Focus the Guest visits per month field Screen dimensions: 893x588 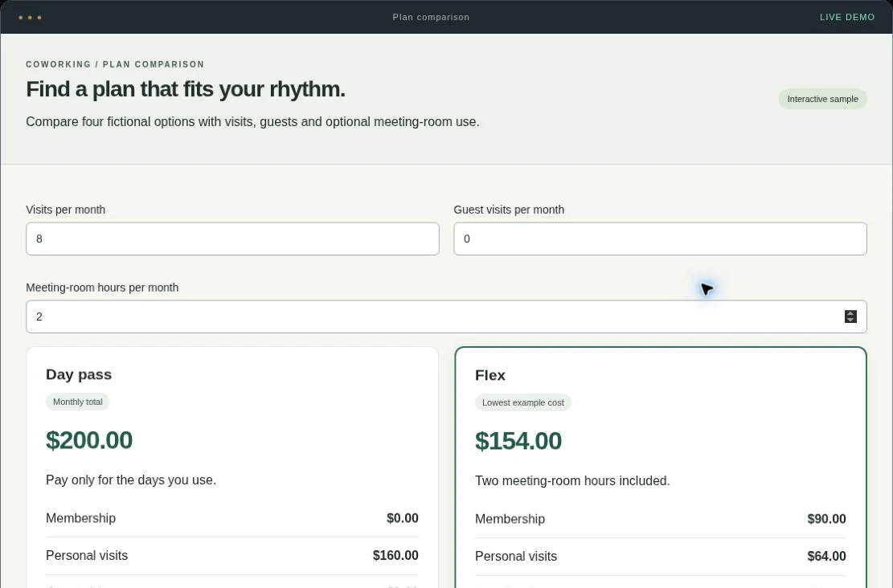tap(660, 239)
